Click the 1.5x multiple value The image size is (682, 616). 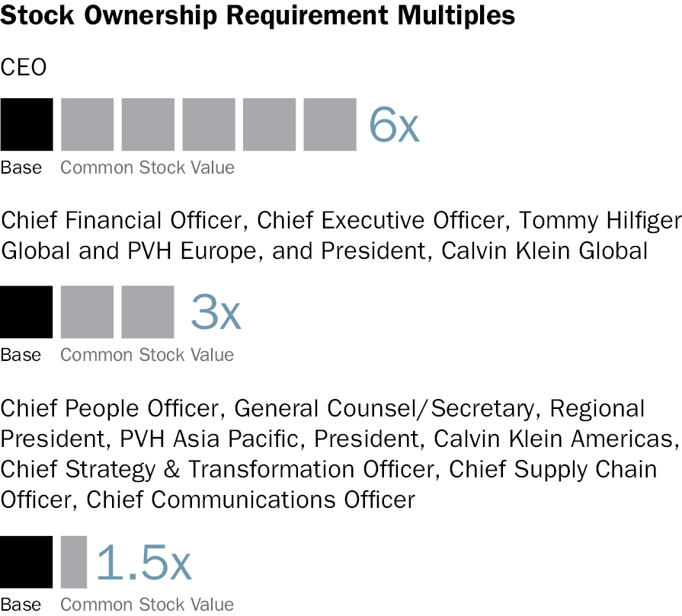click(144, 563)
